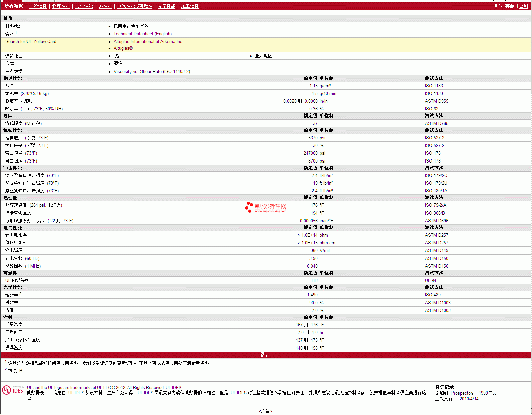Click the 'ISO 62' test method
This screenshot has height=415, width=532.
[x=431, y=109]
